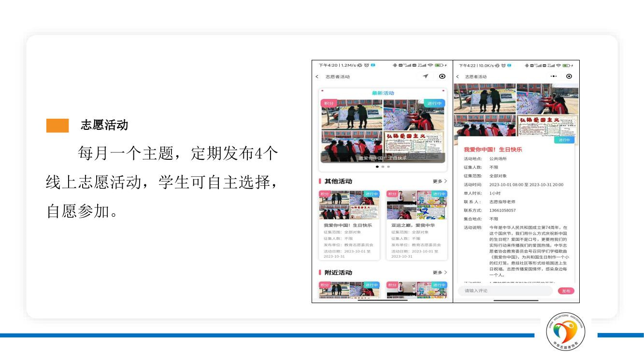This screenshot has width=644, height=362.
Task: Select the third carousel dot indicator
Action: (388, 167)
